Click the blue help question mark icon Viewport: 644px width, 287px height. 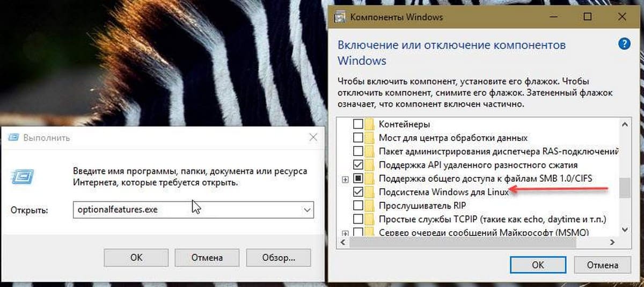tap(624, 44)
